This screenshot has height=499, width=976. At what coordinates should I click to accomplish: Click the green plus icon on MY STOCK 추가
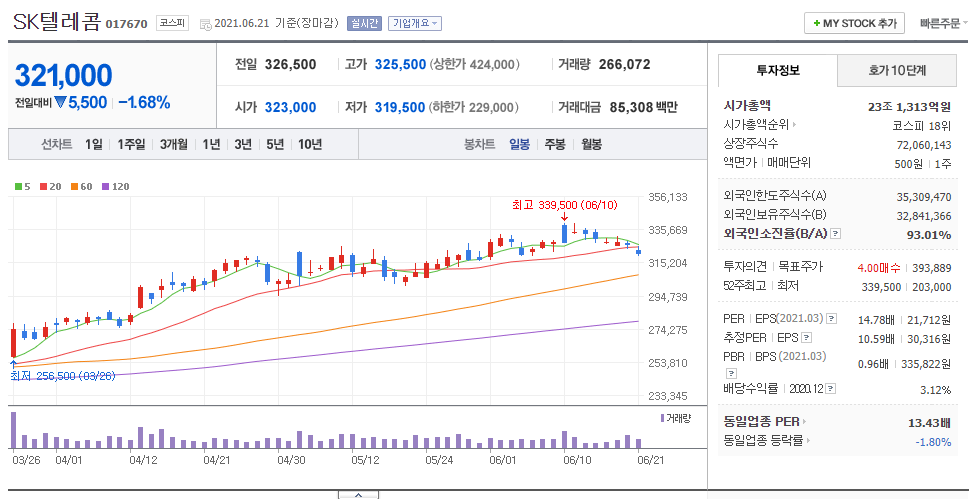click(x=816, y=24)
